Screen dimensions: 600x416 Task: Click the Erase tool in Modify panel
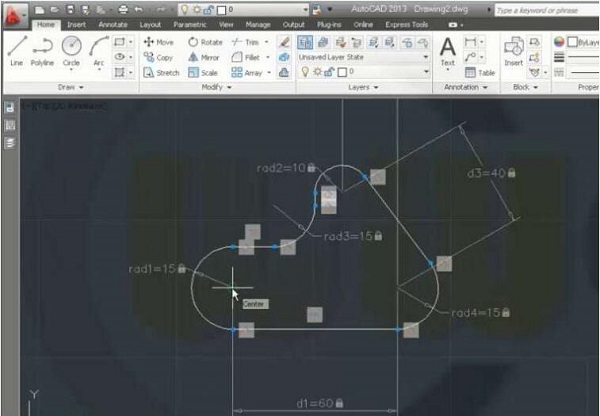284,42
